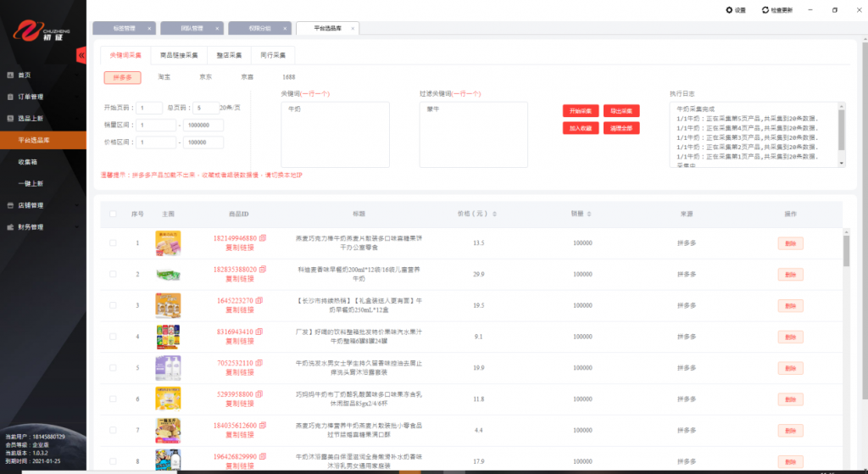The image size is (868, 474).
Task: Copy product ID 1645223270 via copy icon
Action: (259, 301)
